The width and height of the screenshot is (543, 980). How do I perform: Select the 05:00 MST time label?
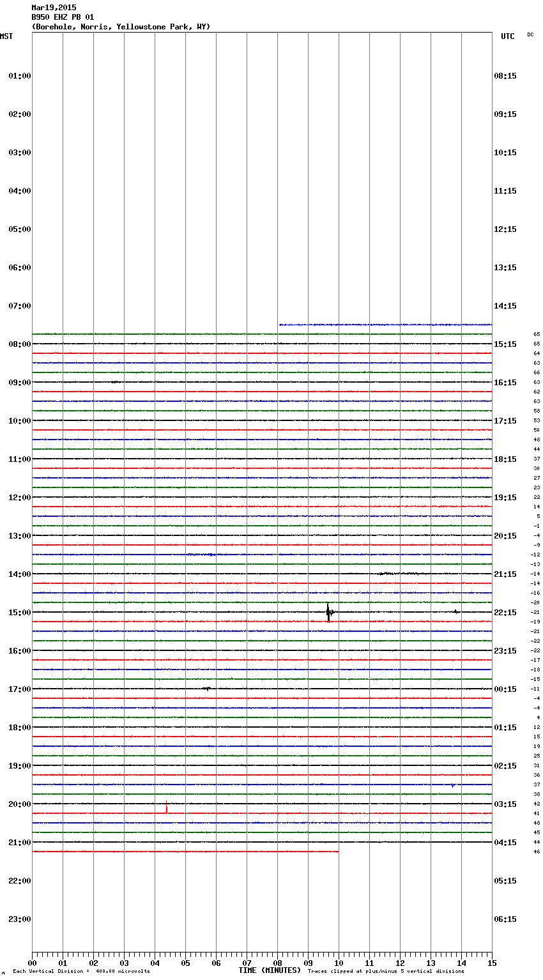click(x=20, y=229)
